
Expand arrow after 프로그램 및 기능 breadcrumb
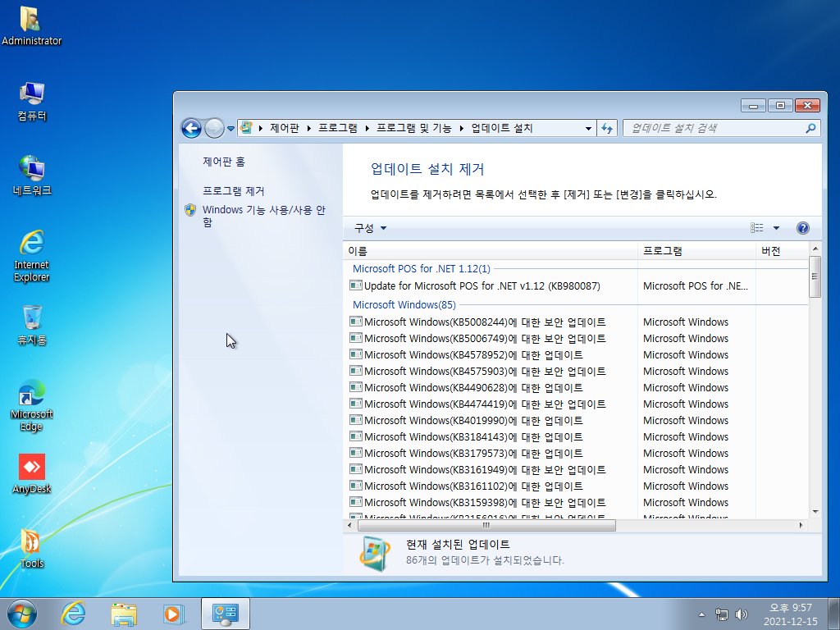click(x=461, y=129)
